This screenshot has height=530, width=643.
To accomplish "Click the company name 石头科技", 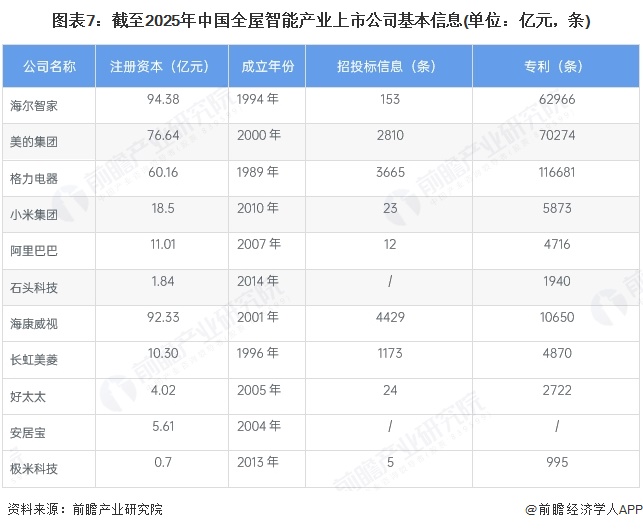I will point(34,288).
